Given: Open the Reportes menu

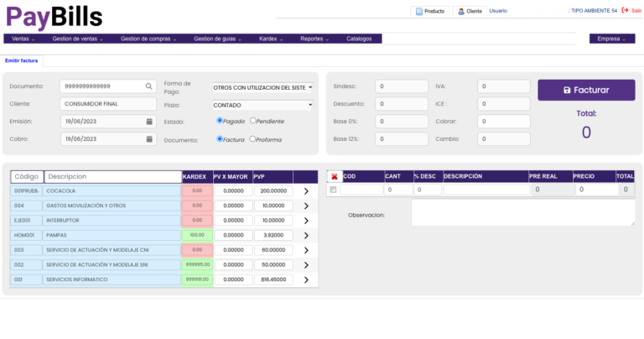Looking at the screenshot, I should pos(314,39).
